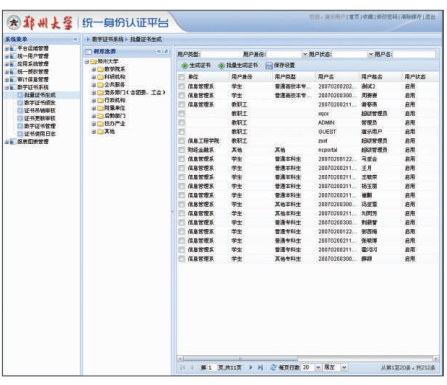Open the 用户状态 dropdown filter
The height and width of the screenshot is (385, 447).
[371, 54]
